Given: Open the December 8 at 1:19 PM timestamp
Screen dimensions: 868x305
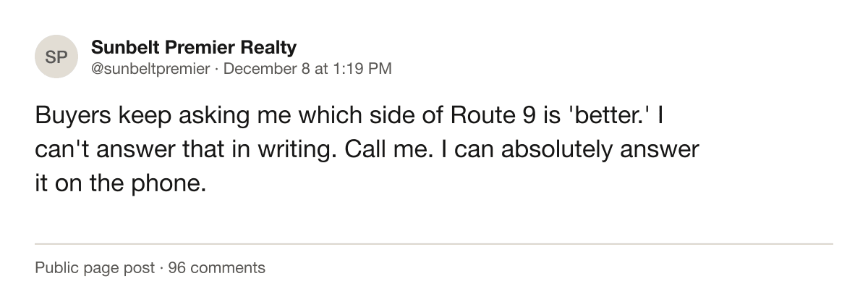Looking at the screenshot, I should 308,69.
